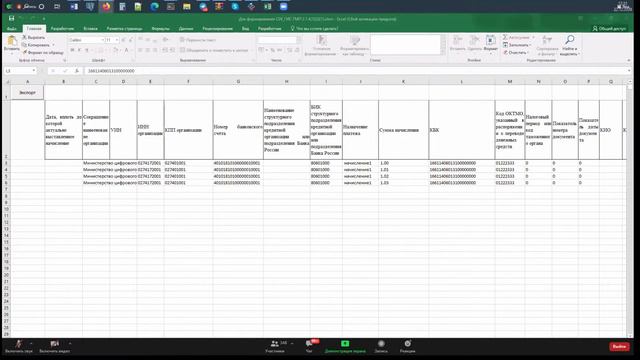The width and height of the screenshot is (640, 360).
Task: Click the Zoom Participants icon
Action: [275, 344]
